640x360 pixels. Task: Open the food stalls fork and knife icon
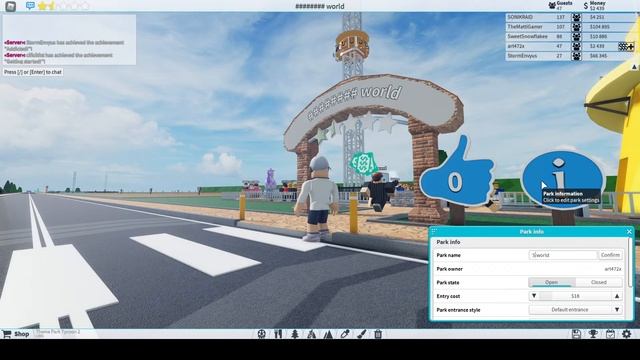click(278, 334)
